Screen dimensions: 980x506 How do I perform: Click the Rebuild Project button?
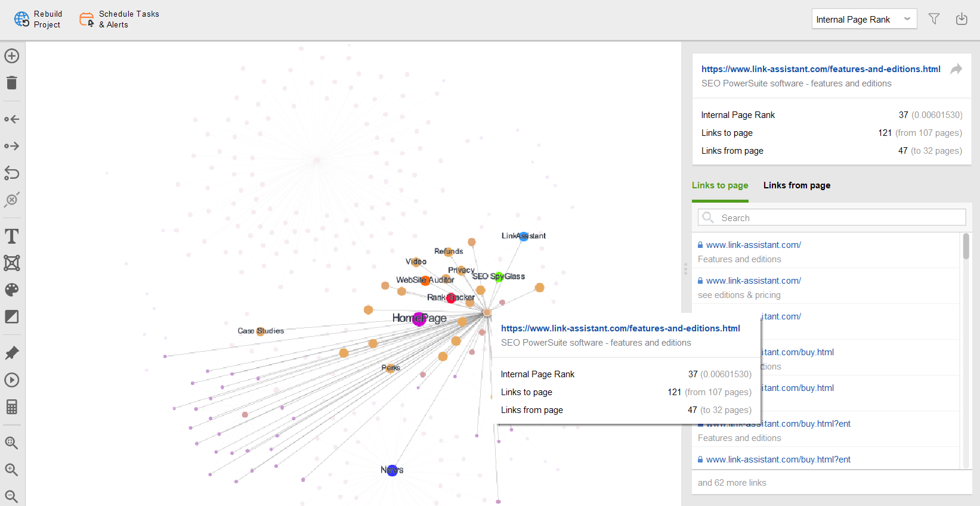point(38,19)
